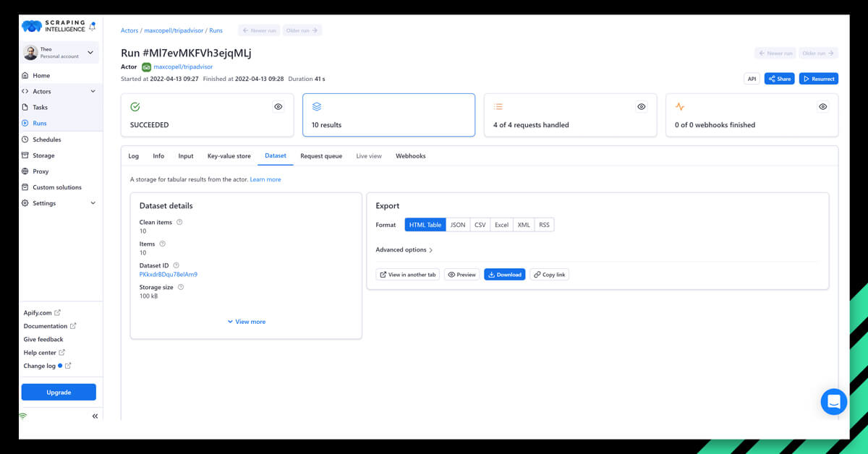
Task: Switch to the Webhooks tab
Action: tap(411, 155)
